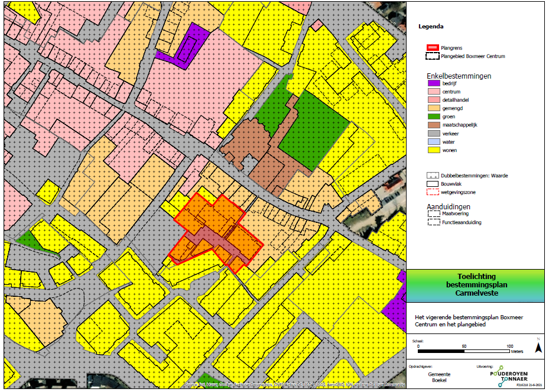Select the wetgevingszone red dashed symbol
549x392 pixels.
click(433, 192)
